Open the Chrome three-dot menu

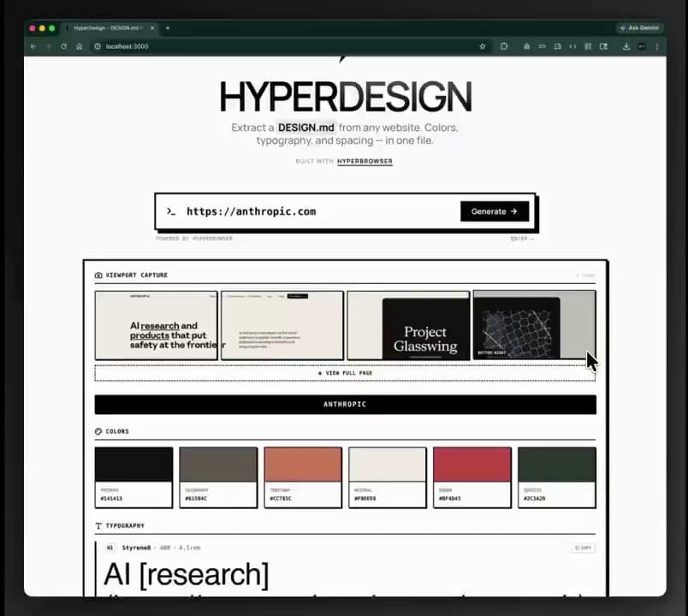tap(657, 46)
